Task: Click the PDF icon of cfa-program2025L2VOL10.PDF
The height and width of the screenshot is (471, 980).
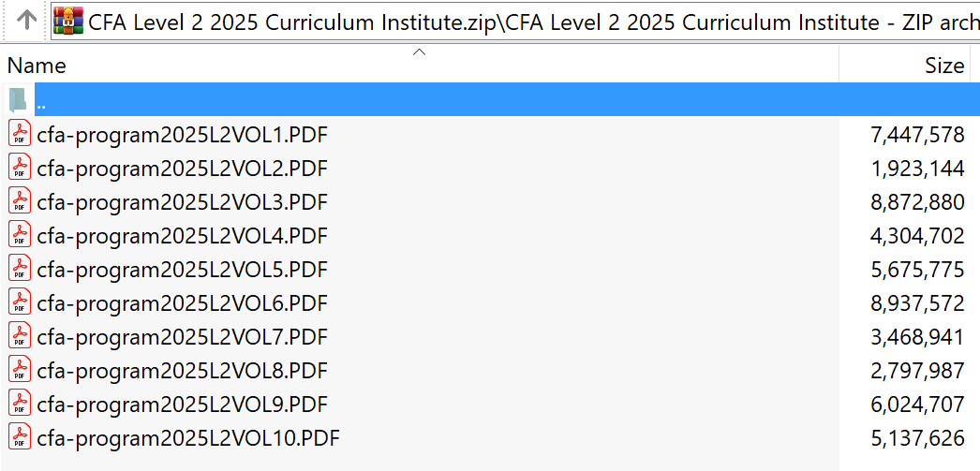Action: click(20, 437)
